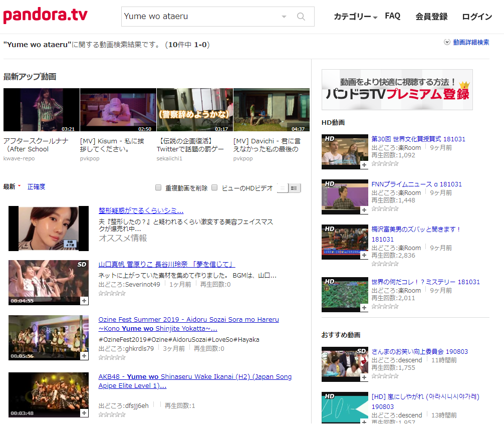Image resolution: width=504 pixels, height=432 pixels.
Task: Click HD badge on 世界文化賞授賞式 thumbnail
Action: [330, 138]
